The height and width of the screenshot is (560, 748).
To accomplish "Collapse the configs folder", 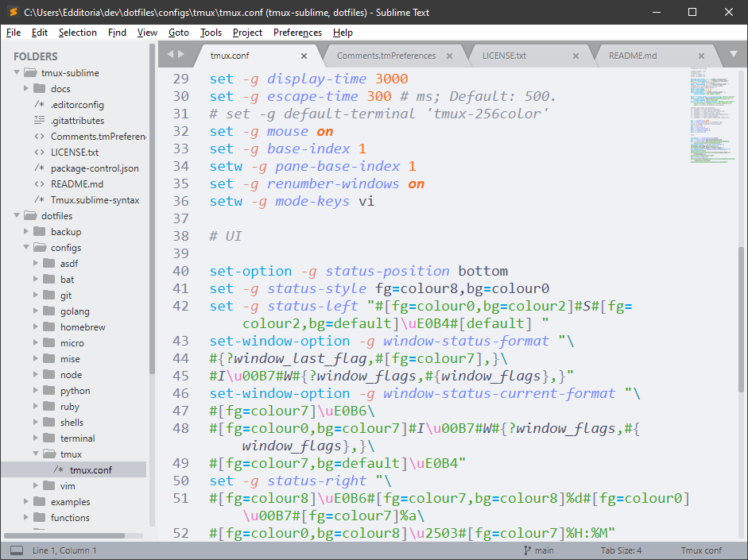I will [26, 247].
